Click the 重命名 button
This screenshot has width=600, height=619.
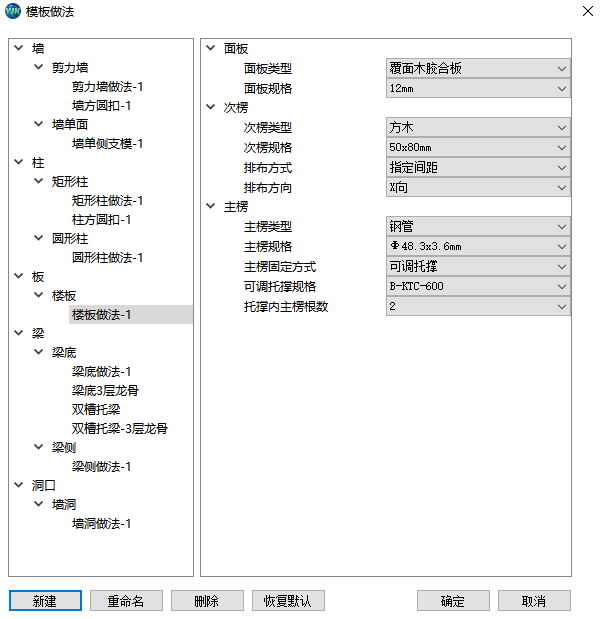126,601
